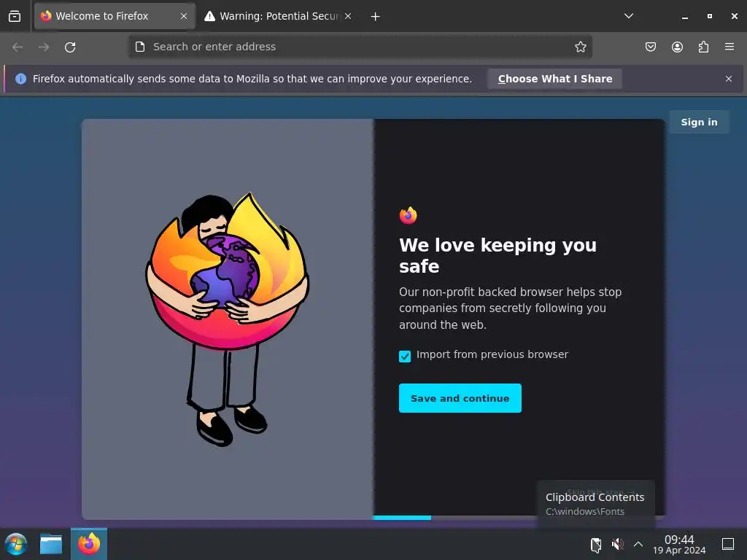Image resolution: width=747 pixels, height=560 pixels.
Task: Open Save to Pocket icon
Action: click(x=651, y=47)
